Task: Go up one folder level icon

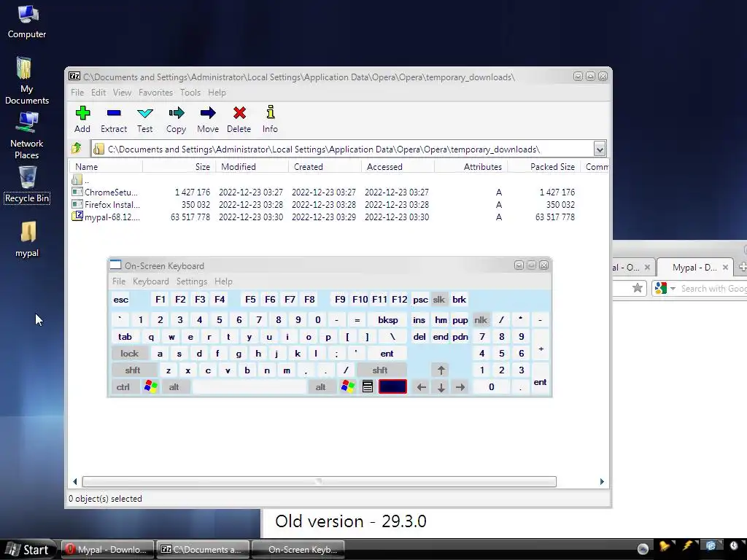Action: (76, 149)
